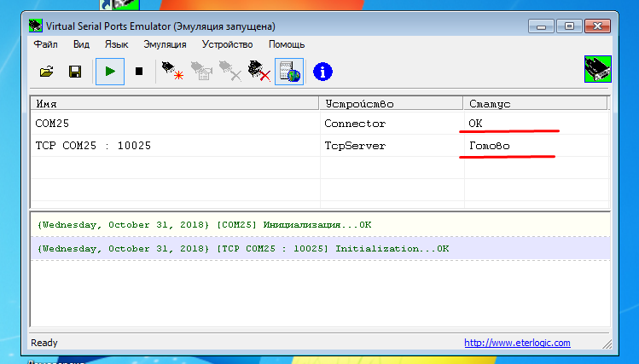Open the Устройство menu
Image resolution: width=639 pixels, height=364 pixels.
[228, 44]
